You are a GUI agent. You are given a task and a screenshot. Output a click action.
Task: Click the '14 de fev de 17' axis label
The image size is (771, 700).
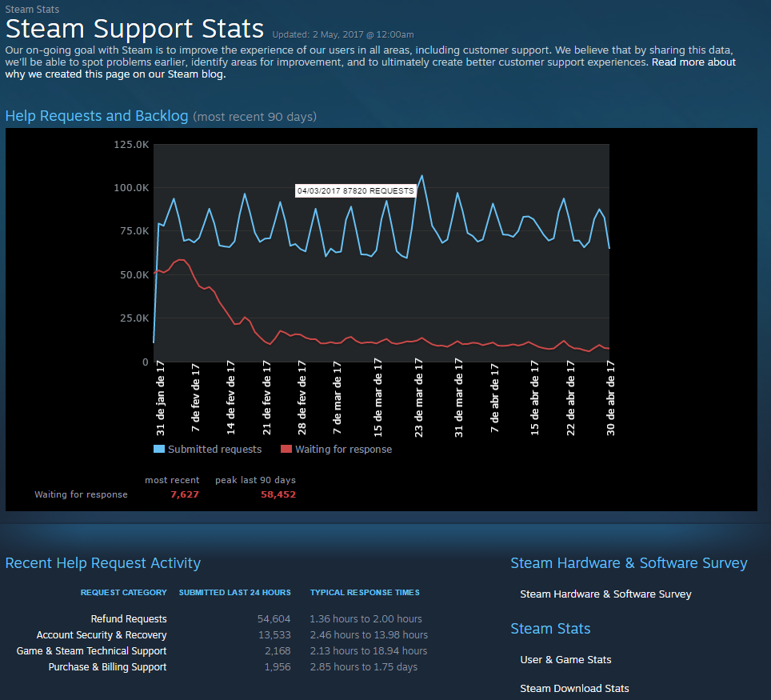[230, 398]
